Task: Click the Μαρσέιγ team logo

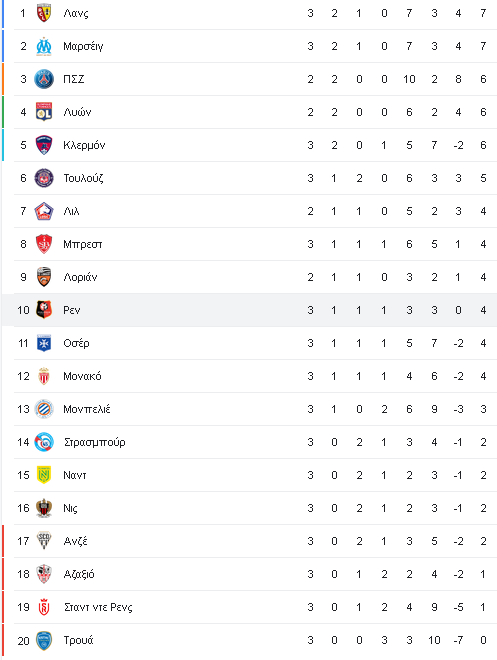Action: (x=44, y=46)
